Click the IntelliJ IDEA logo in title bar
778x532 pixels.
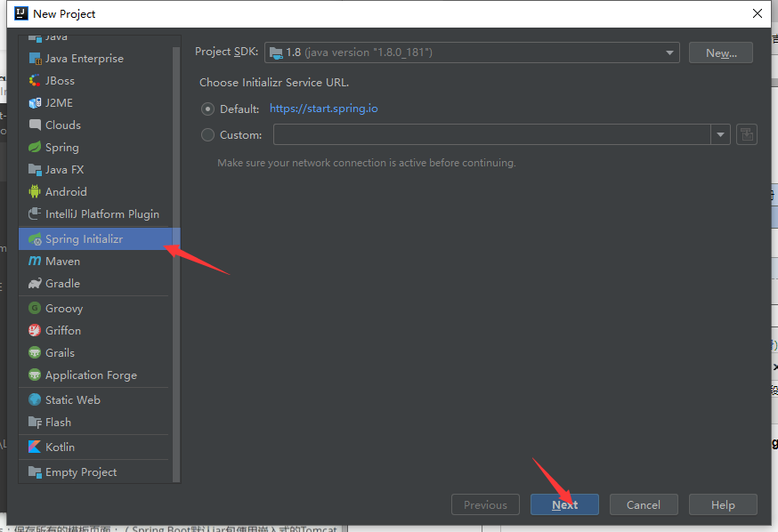click(x=21, y=13)
